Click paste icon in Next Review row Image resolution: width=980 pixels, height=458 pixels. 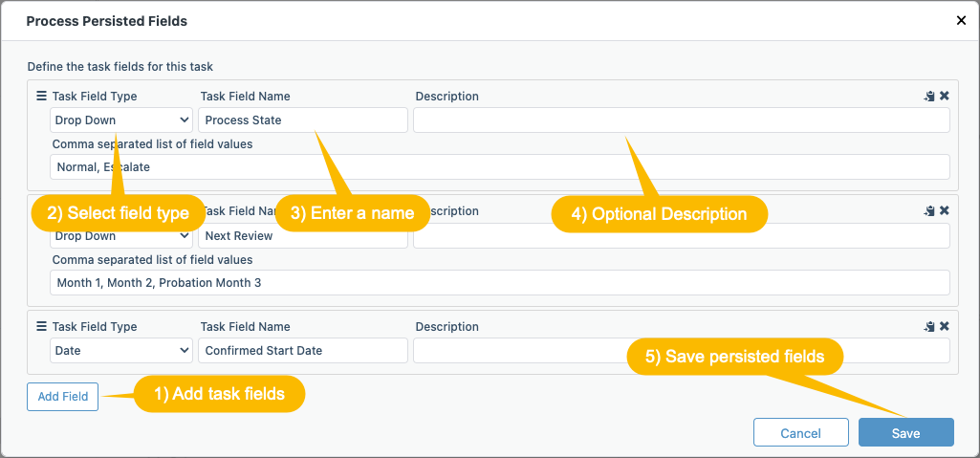click(929, 211)
